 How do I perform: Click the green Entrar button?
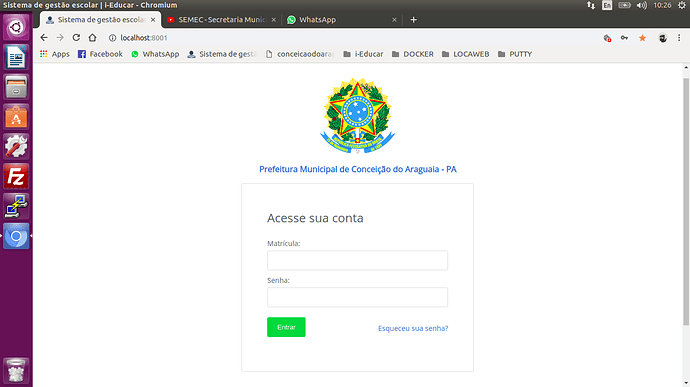pyautogui.click(x=286, y=327)
